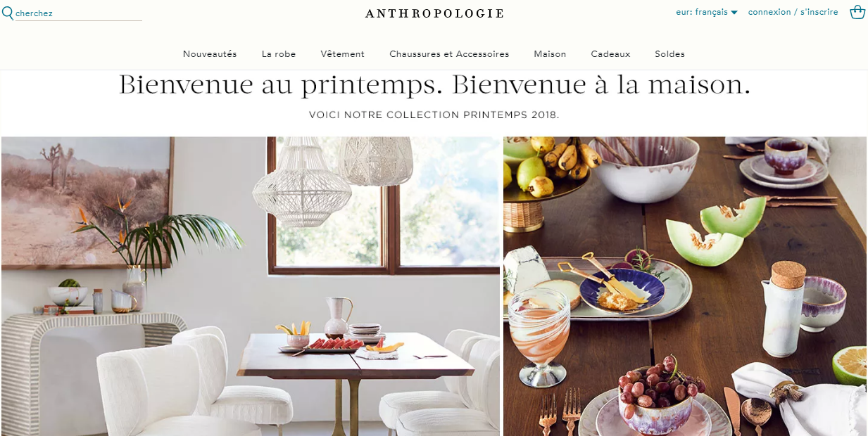Expand the language dropdown arrow
The width and height of the screenshot is (868, 436).
click(734, 13)
